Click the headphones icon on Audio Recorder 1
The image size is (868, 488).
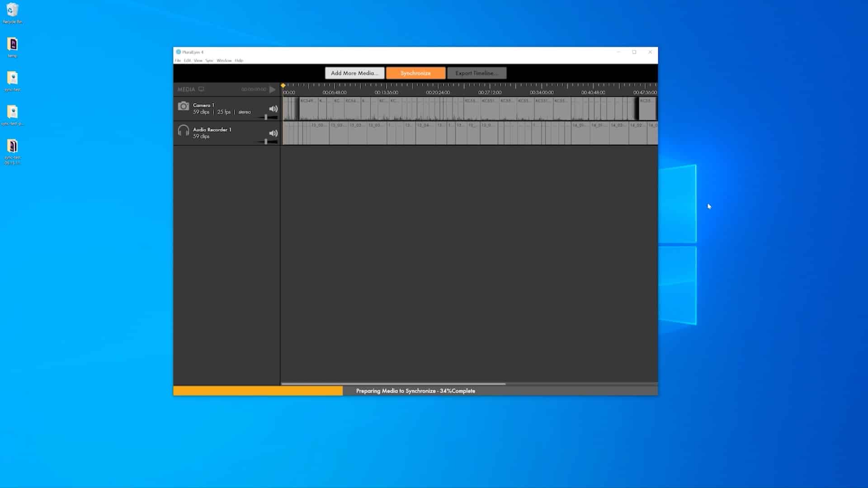coord(183,130)
